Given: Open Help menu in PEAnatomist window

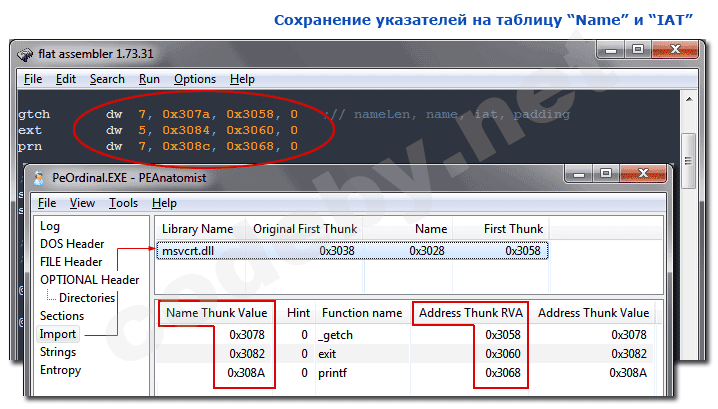Looking at the screenshot, I should click(164, 203).
